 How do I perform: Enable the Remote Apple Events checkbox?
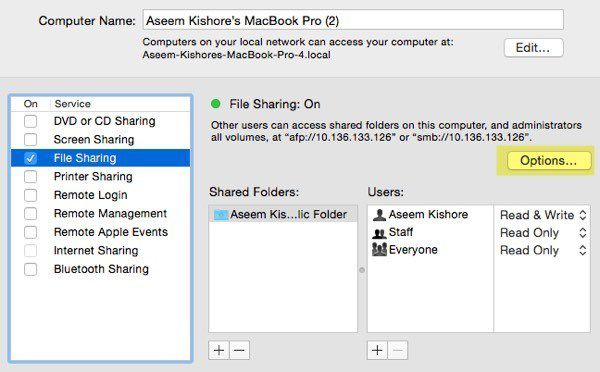(31, 232)
